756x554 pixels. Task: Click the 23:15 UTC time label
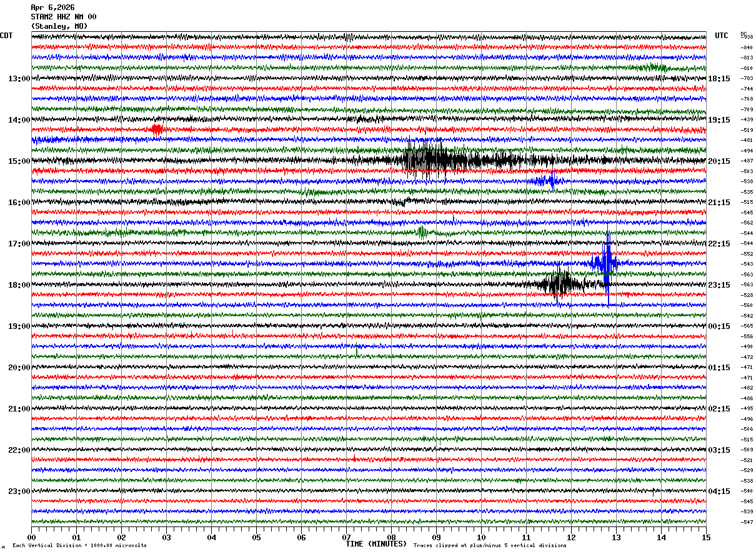pyautogui.click(x=720, y=285)
